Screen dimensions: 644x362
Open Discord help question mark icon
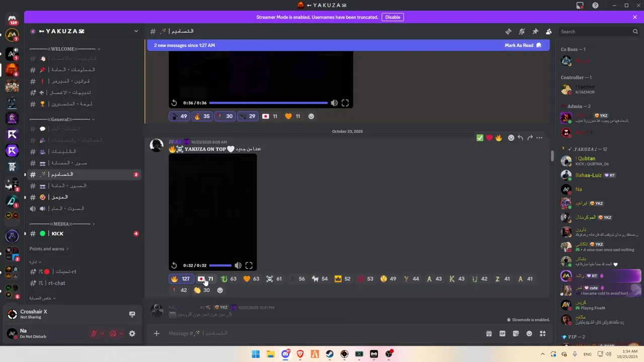pyautogui.click(x=596, y=5)
